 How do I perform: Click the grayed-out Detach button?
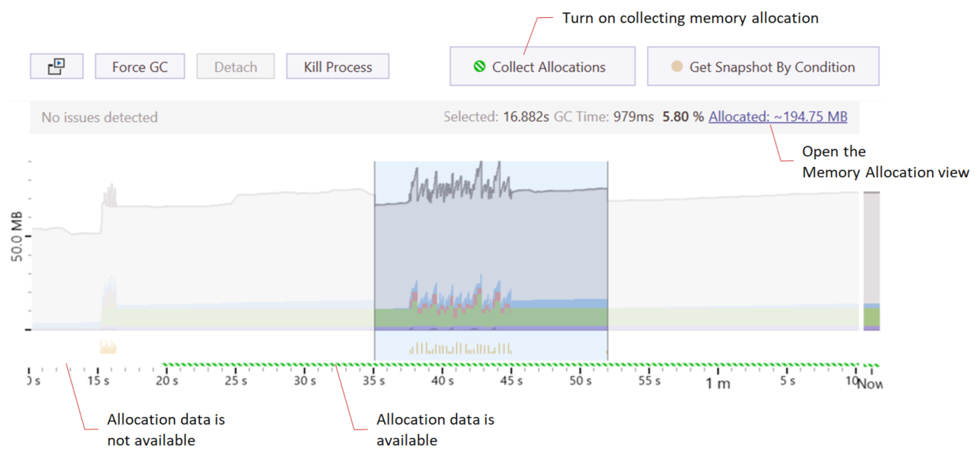coord(235,67)
